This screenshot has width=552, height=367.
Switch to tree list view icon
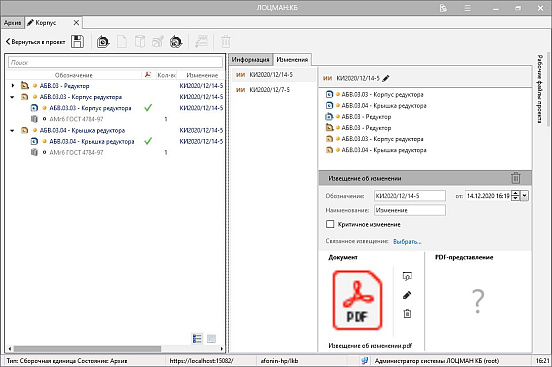(197, 338)
